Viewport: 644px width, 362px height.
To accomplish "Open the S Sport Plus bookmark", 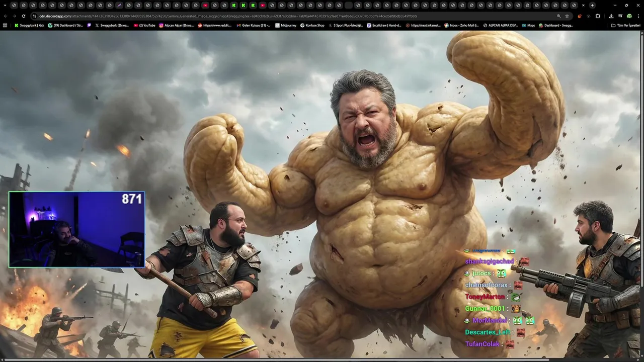I will [x=346, y=25].
